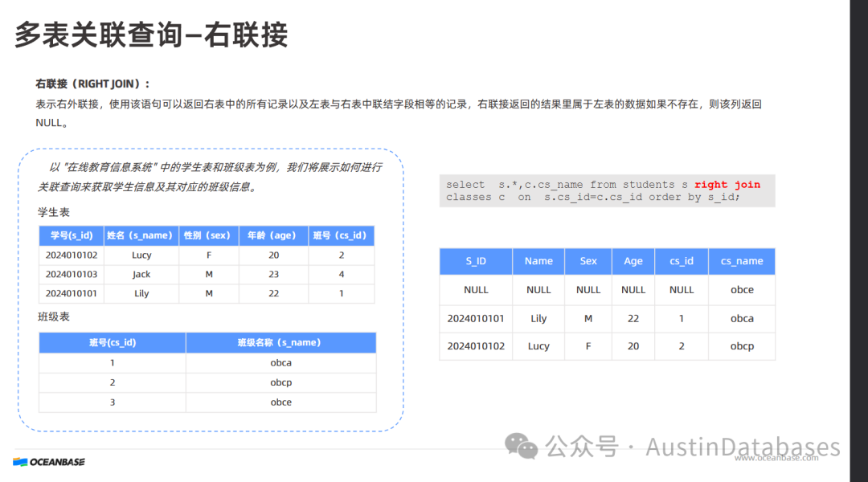Click Jack's class number 4
The image size is (868, 482).
tap(341, 275)
